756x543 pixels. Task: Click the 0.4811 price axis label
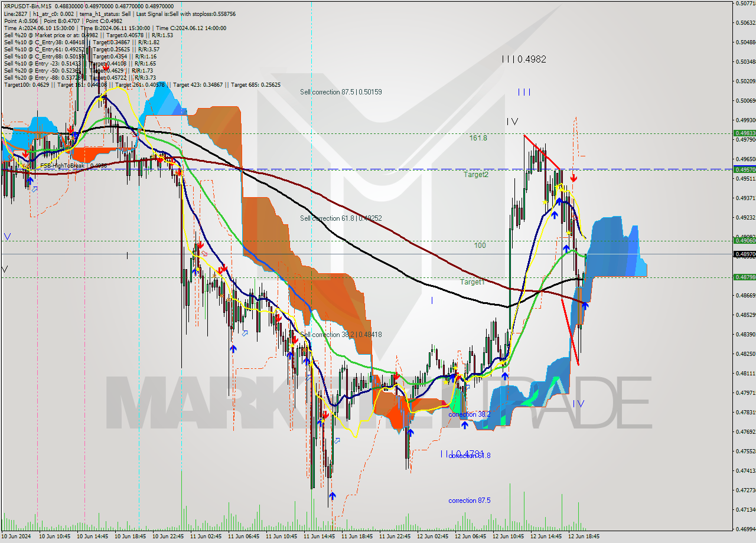(745, 373)
